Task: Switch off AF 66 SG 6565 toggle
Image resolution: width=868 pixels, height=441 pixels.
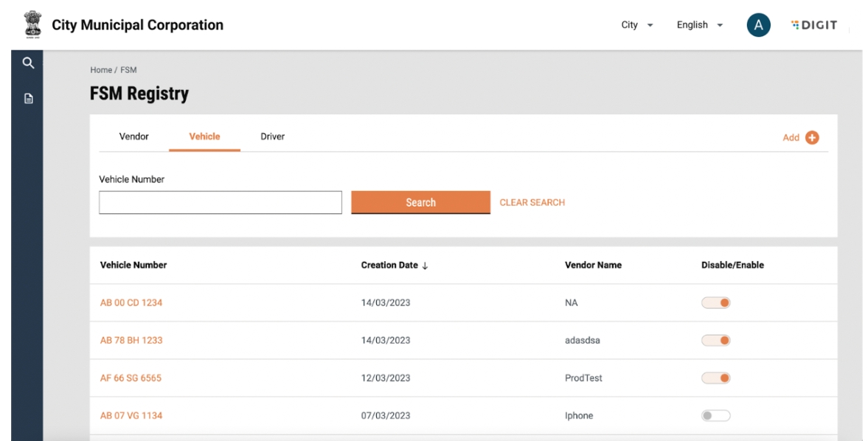Action: 715,378
